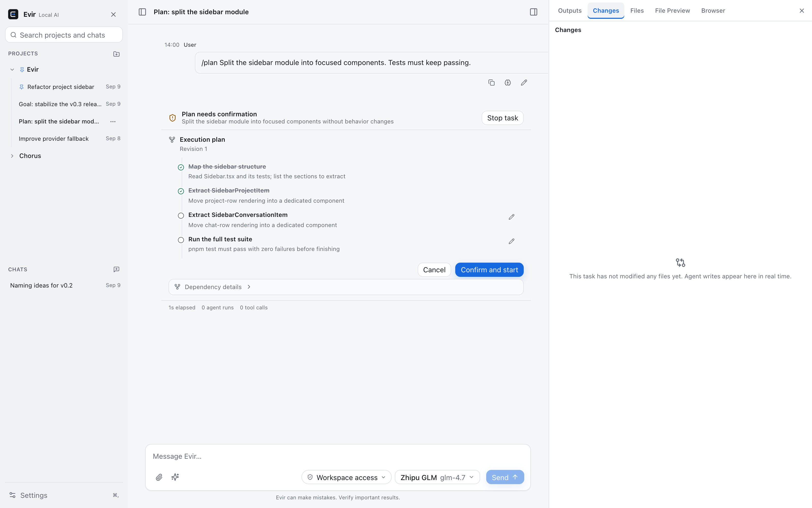Click the 0 tool calls status text

(x=254, y=307)
